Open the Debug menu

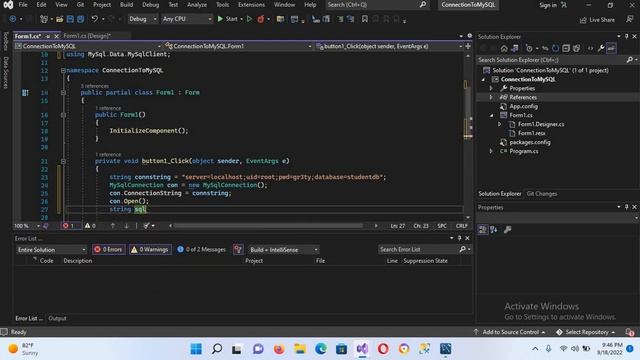click(150, 5)
